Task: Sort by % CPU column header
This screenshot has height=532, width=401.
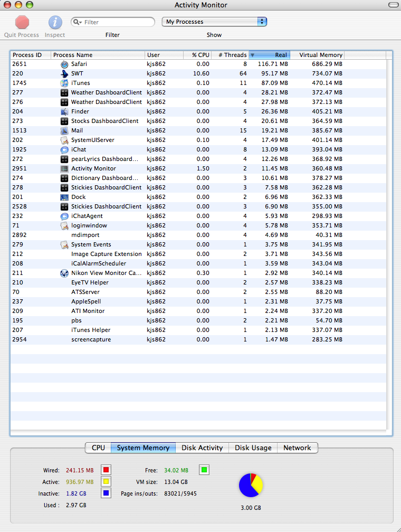Action: point(197,55)
